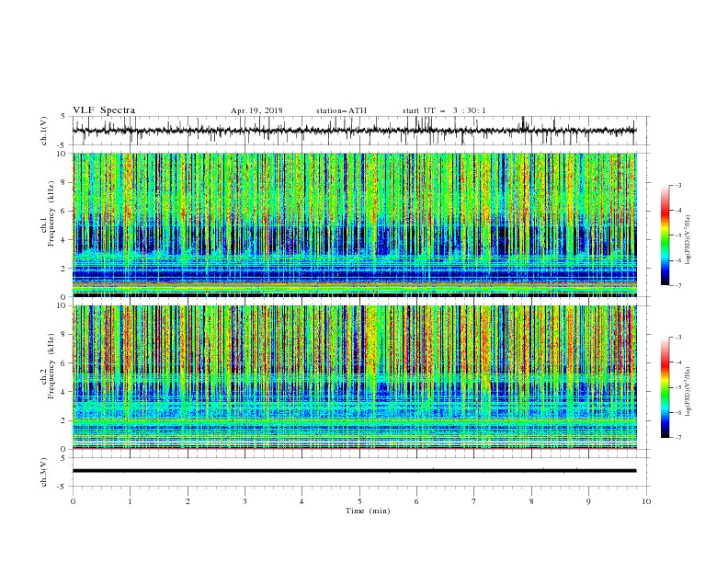728x563 pixels.
Task: Click time axis tick label '7'
Action: point(474,501)
